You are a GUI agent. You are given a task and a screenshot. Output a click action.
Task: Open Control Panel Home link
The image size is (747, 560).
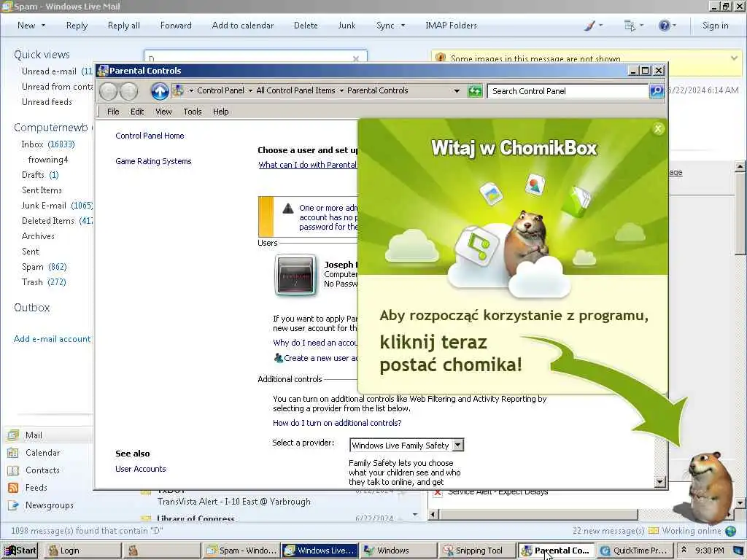150,136
